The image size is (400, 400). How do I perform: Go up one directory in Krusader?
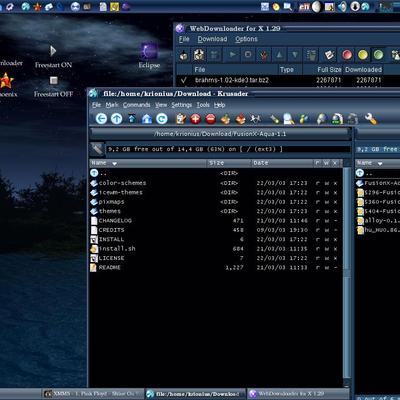tap(116, 119)
